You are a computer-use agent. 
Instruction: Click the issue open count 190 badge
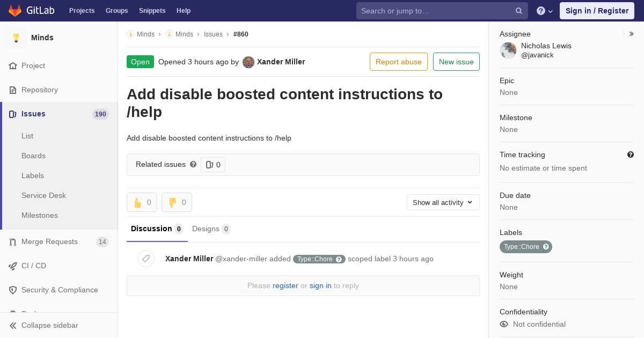click(100, 114)
